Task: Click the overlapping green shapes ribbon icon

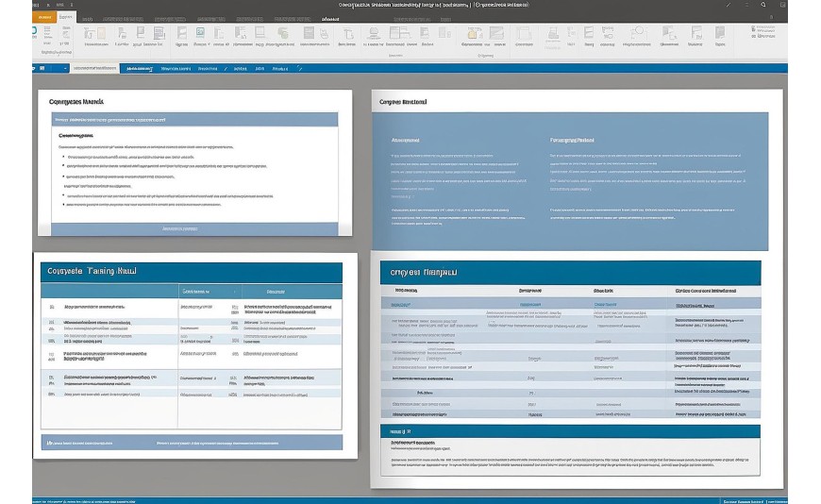Action: click(x=283, y=34)
